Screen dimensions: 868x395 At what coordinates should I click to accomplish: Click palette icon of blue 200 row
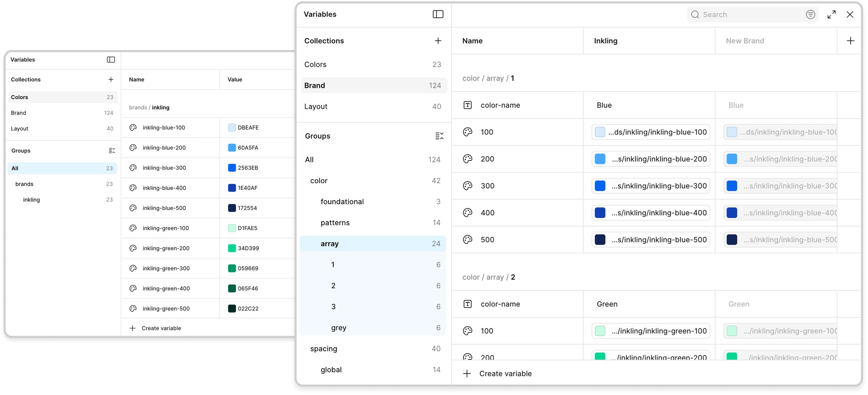[468, 159]
